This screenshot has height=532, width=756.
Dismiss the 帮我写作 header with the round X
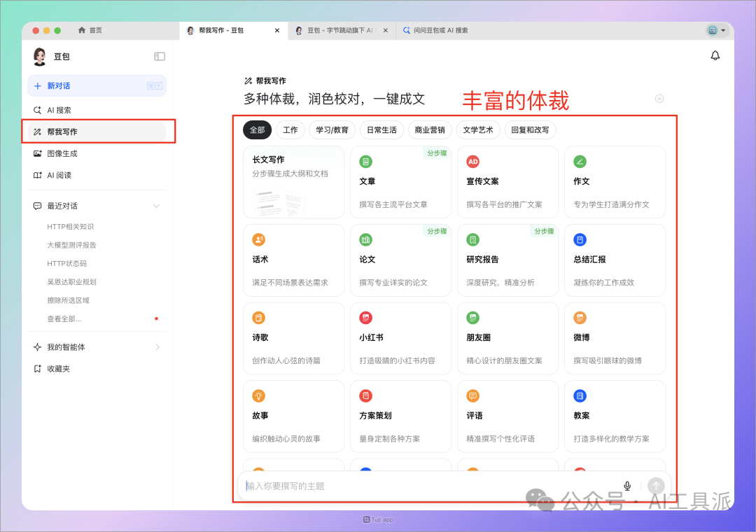pos(659,99)
